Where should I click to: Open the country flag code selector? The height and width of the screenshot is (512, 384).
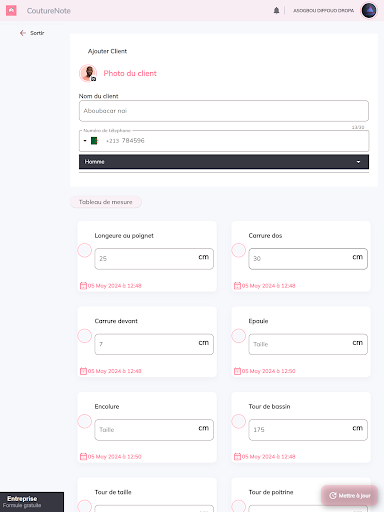(x=91, y=141)
